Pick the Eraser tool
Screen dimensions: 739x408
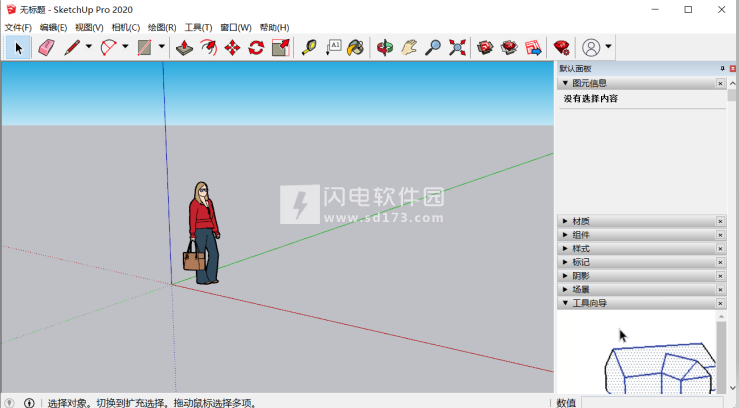click(x=46, y=48)
